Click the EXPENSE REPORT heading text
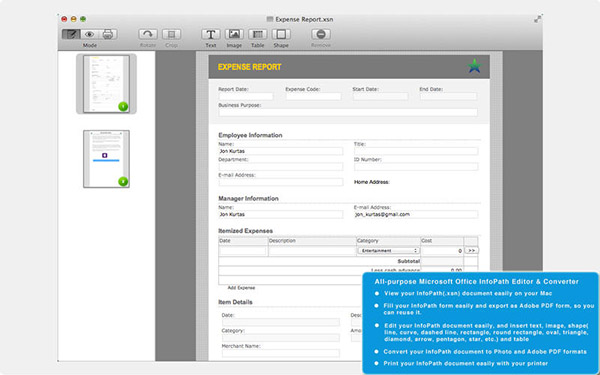 click(x=249, y=67)
